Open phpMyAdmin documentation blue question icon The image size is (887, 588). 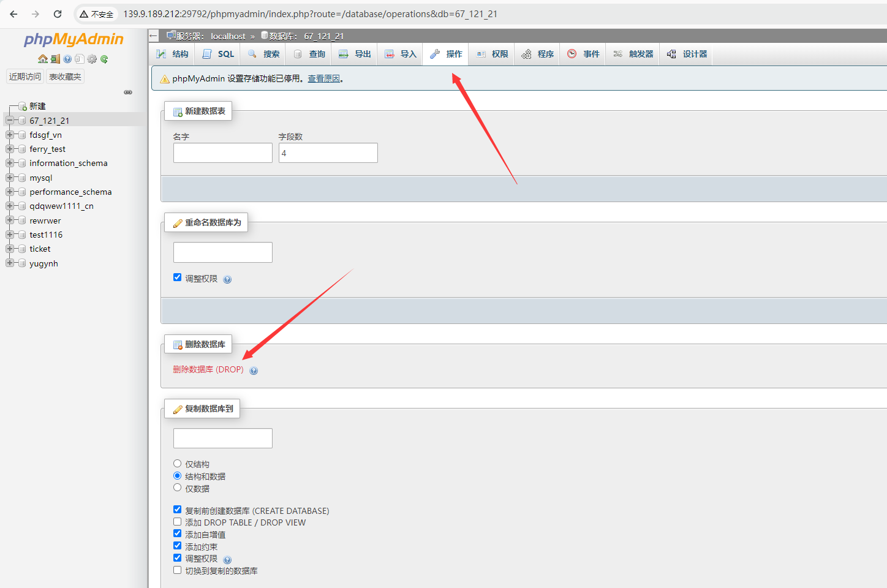[x=67, y=59]
